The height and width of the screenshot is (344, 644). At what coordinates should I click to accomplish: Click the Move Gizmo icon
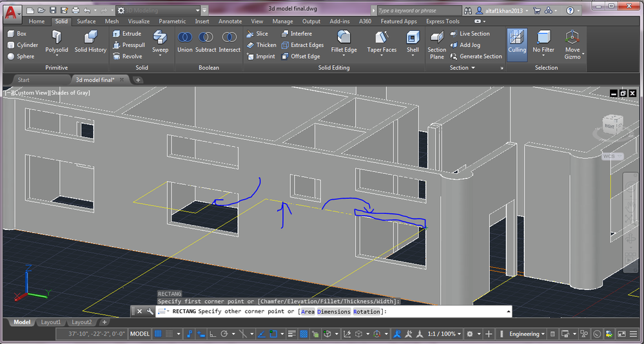[572, 38]
